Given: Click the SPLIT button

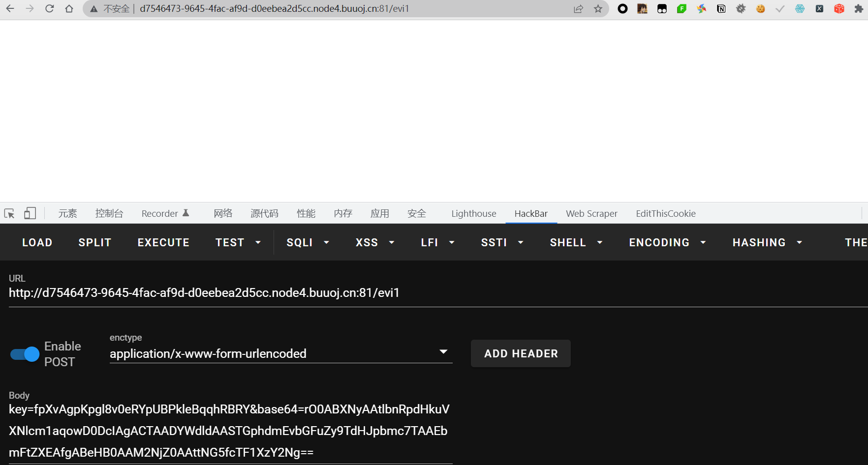Looking at the screenshot, I should point(95,242).
